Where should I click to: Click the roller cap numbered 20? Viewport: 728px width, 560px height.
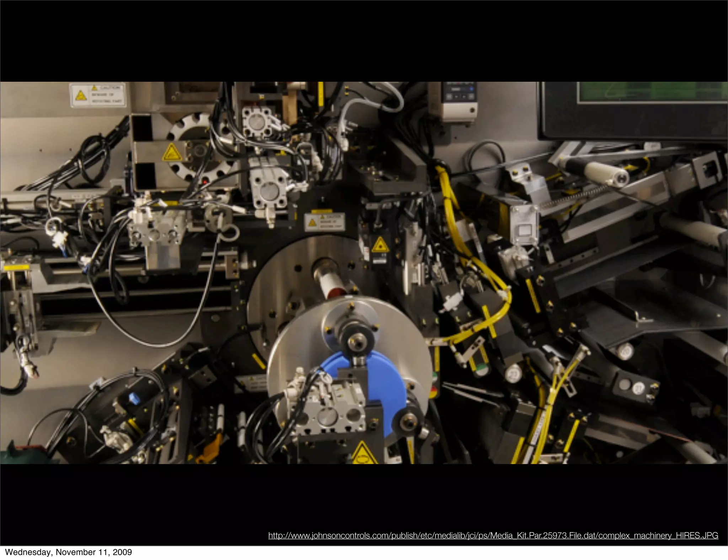coord(626,351)
